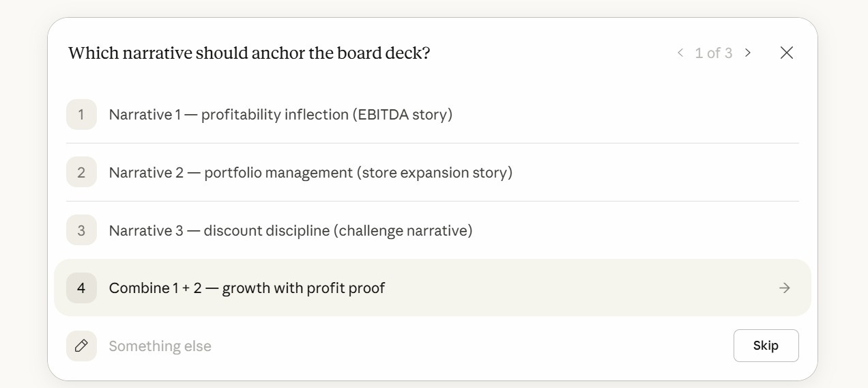Select Narrative 1 profitability inflection option
868x388 pixels.
pos(433,115)
